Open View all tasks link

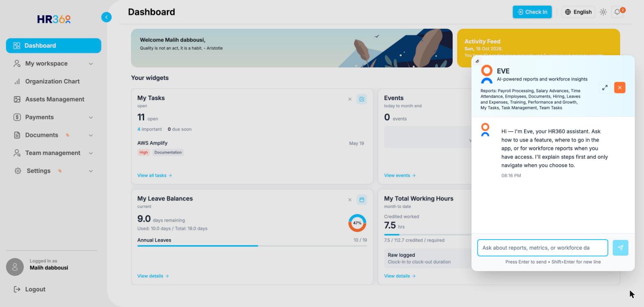(x=154, y=175)
